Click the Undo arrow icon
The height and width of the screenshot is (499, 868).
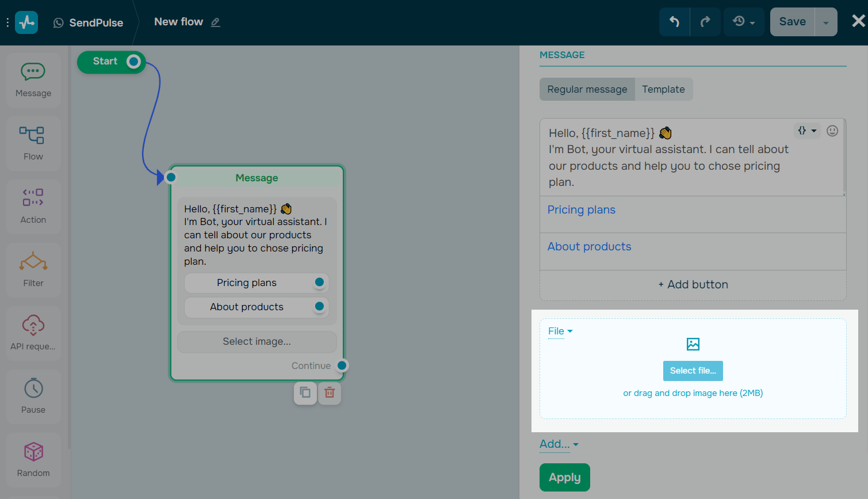pyautogui.click(x=674, y=21)
